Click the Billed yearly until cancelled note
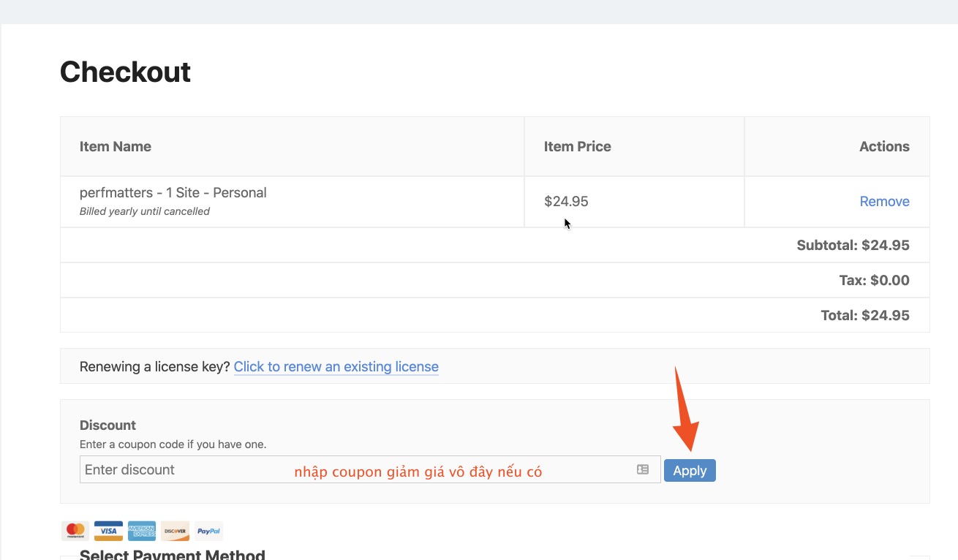This screenshot has height=560, width=958. [144, 212]
